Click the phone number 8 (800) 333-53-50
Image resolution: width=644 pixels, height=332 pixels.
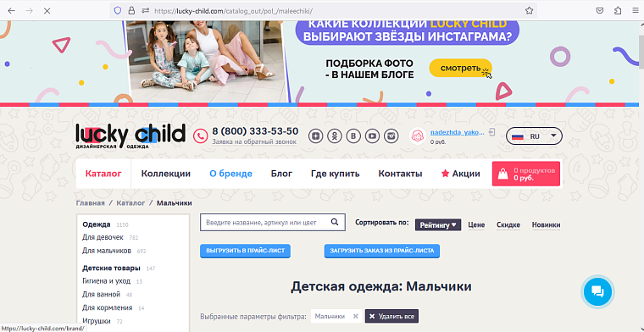(x=255, y=131)
